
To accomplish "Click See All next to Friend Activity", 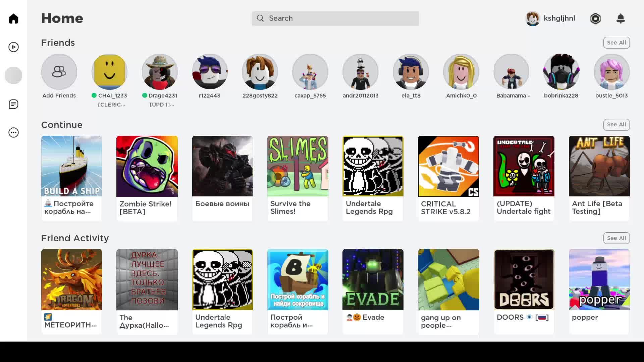I will coord(616,238).
